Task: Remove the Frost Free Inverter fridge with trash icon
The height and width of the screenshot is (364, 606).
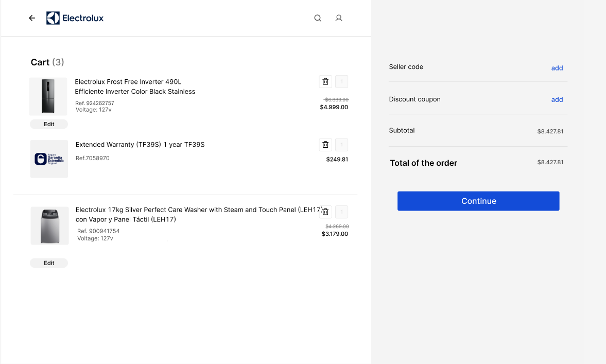Action: (x=325, y=81)
